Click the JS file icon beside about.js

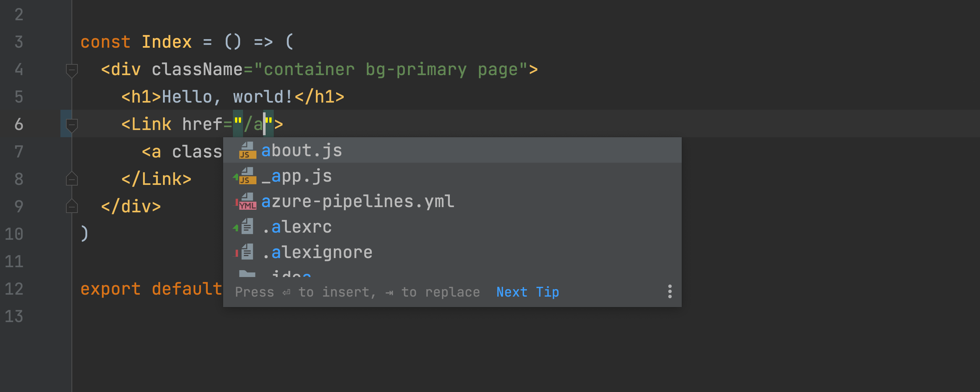[247, 150]
